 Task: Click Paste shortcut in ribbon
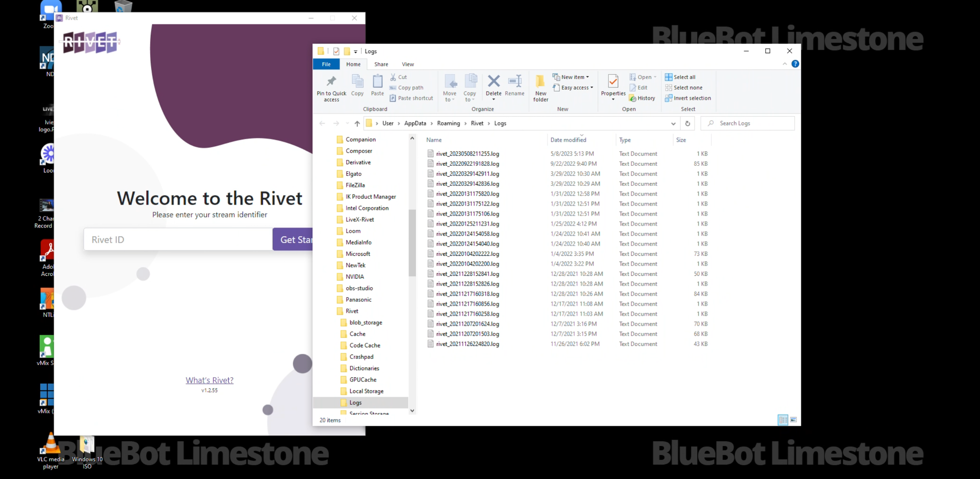tap(411, 98)
